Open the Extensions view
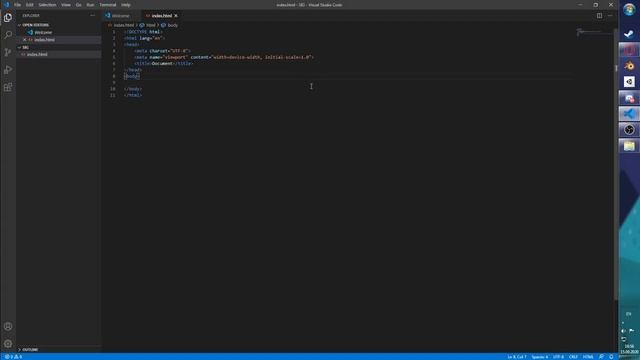This screenshot has height=360, width=640. 8,87
